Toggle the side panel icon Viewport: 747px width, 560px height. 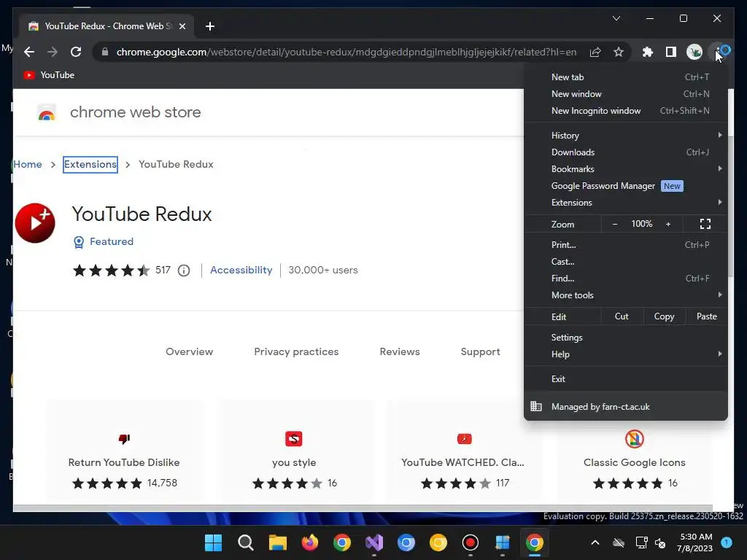(x=671, y=52)
